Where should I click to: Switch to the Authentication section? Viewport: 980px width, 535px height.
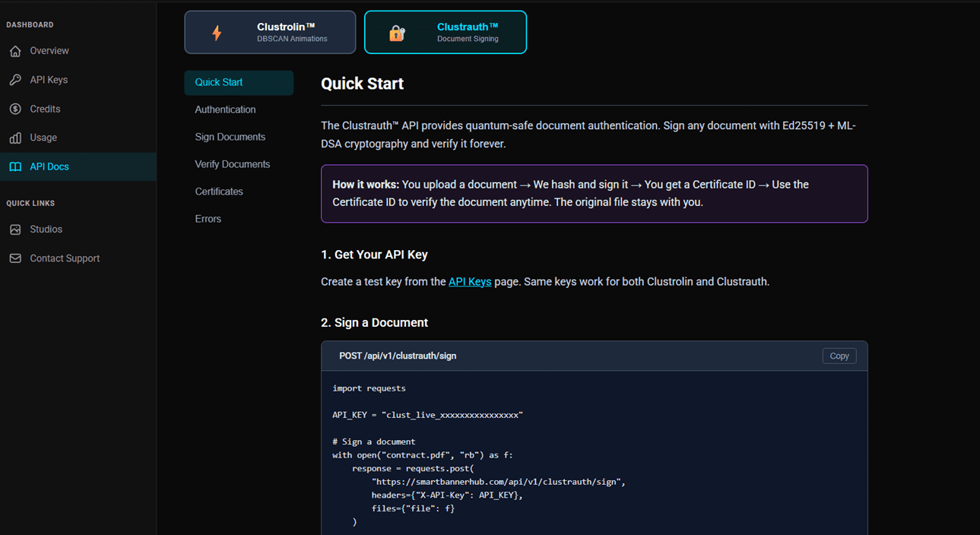225,109
